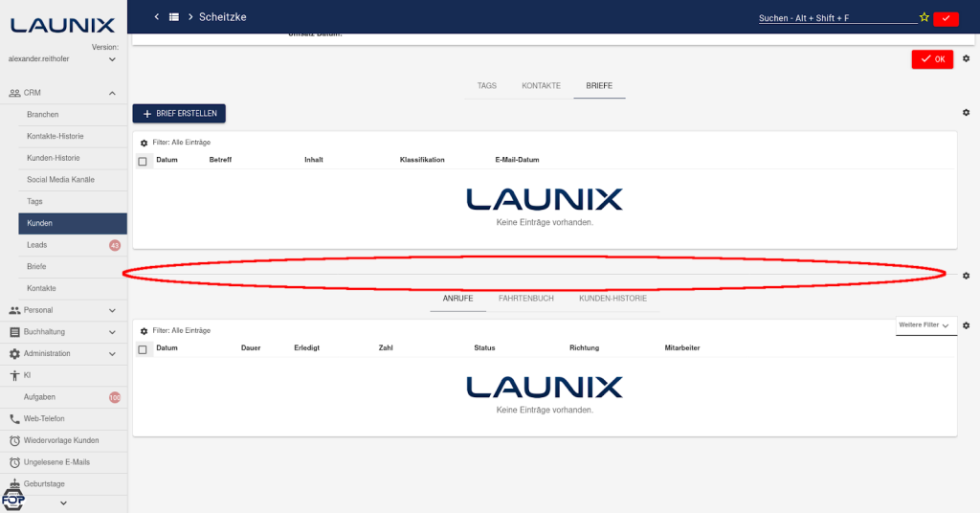Click the red checkmark button in header
Image resolution: width=980 pixels, height=513 pixels.
[x=946, y=19]
